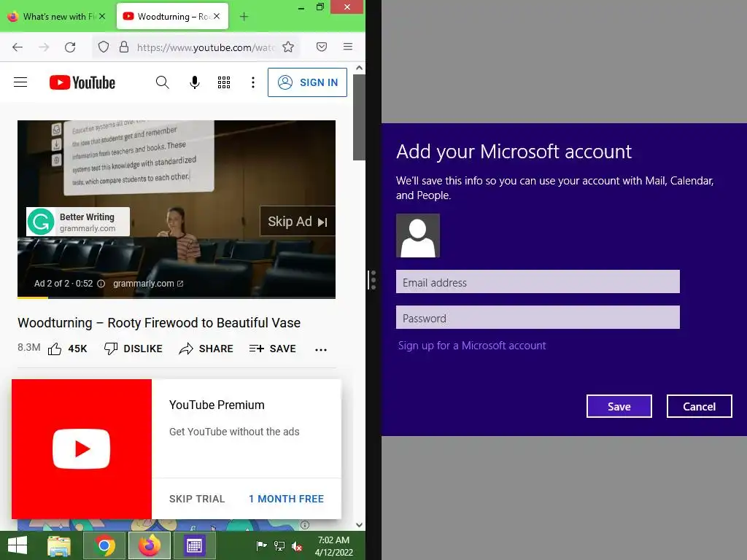Open Calendar app taskbar icon
The image size is (747, 560).
(x=194, y=545)
